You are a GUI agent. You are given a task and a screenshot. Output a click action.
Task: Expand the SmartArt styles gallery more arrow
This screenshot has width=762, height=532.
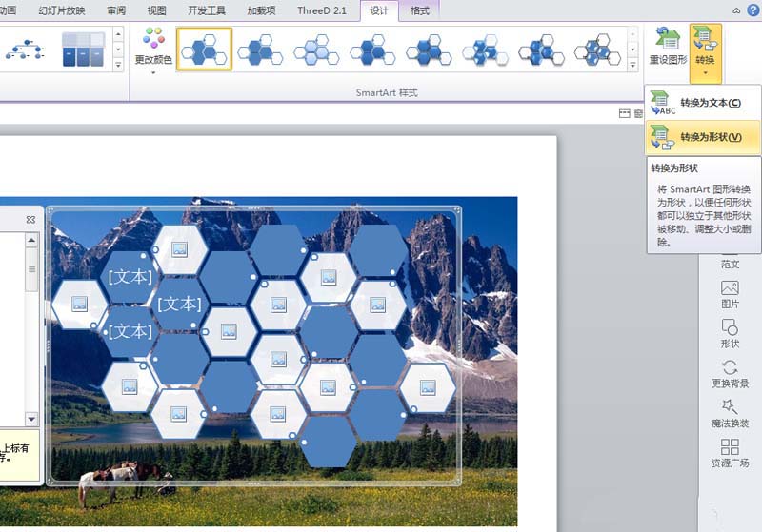632,65
